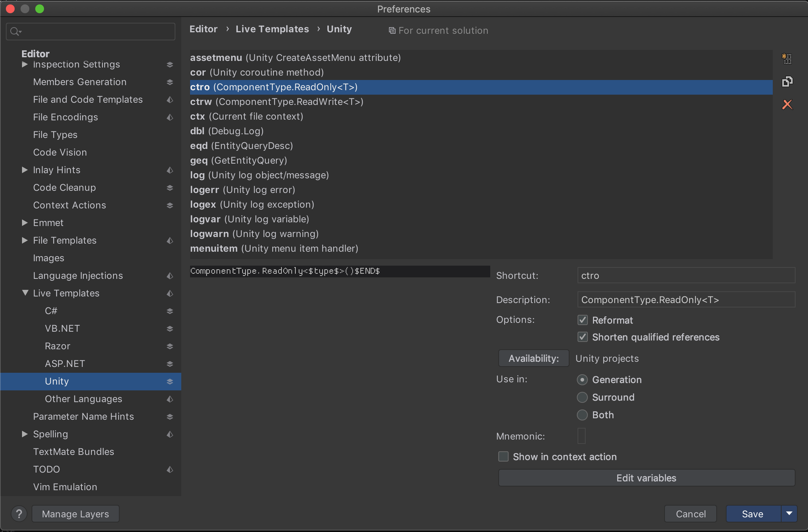Select the C# live templates group
The width and height of the screenshot is (808, 532).
point(51,310)
